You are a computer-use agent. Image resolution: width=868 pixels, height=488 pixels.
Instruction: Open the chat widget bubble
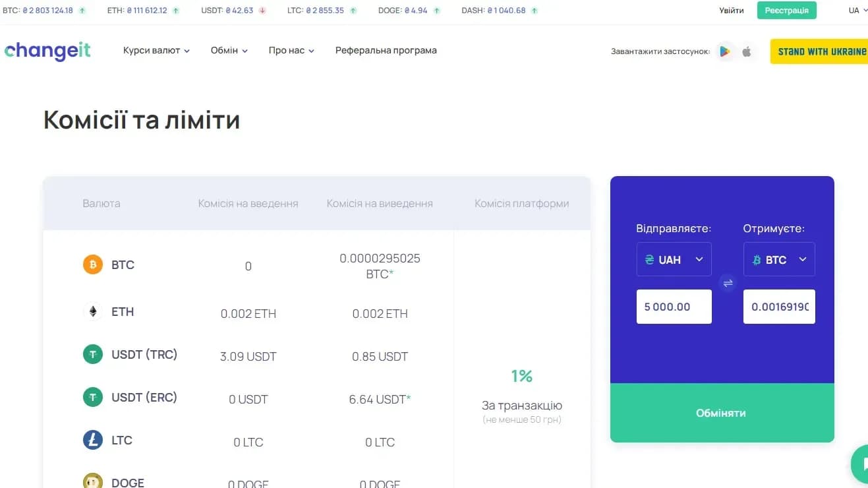860,464
